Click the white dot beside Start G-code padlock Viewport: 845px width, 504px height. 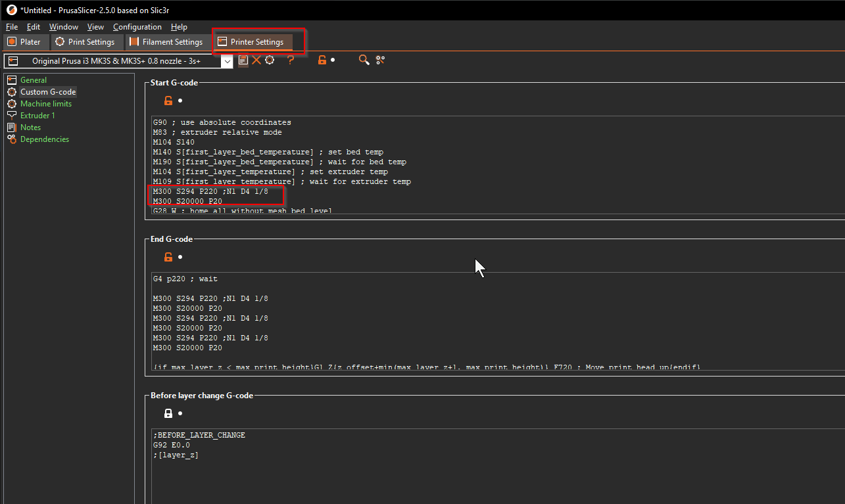click(x=179, y=101)
